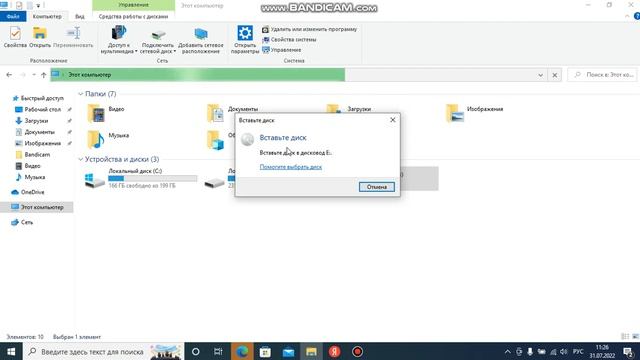
Task: Open Microsoft Store from the taskbar
Action: pos(265,351)
